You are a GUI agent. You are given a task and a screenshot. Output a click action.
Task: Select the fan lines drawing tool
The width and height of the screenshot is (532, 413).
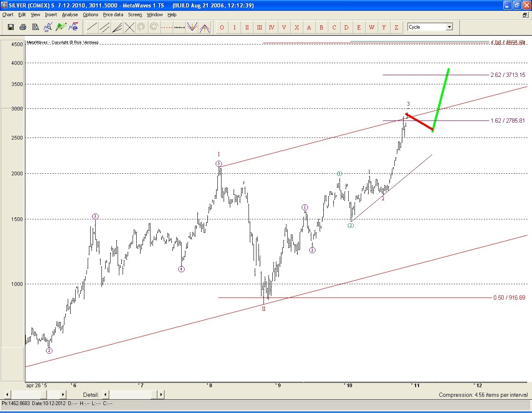click(x=117, y=27)
